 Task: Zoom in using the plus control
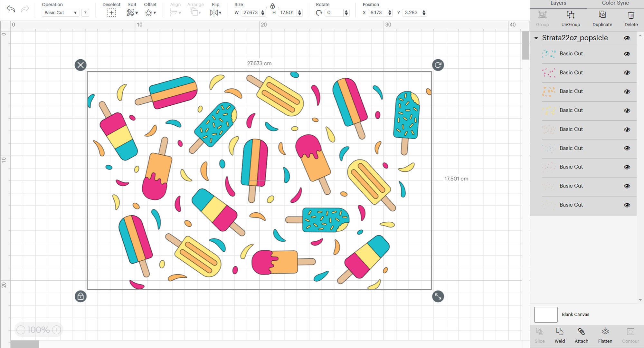click(56, 330)
